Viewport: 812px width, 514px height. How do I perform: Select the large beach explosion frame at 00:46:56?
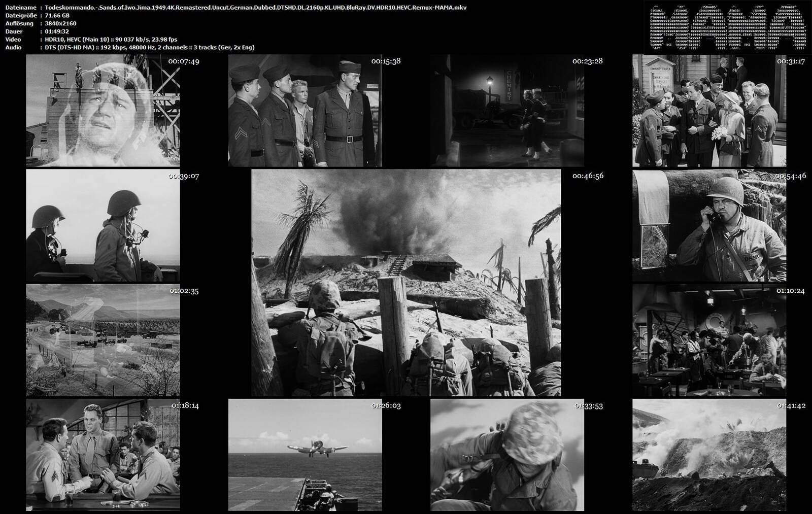coord(406,283)
